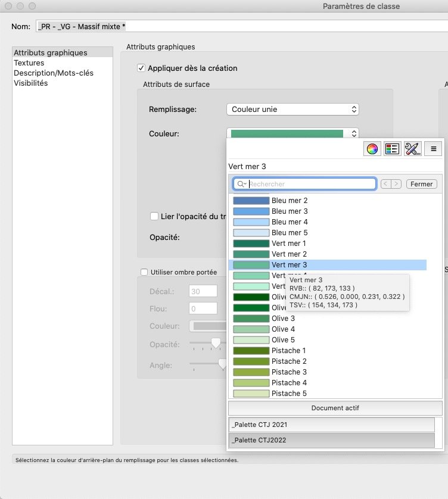Screen dimensions: 448x499
Task: Go to previous search result arrow
Action: pos(385,184)
